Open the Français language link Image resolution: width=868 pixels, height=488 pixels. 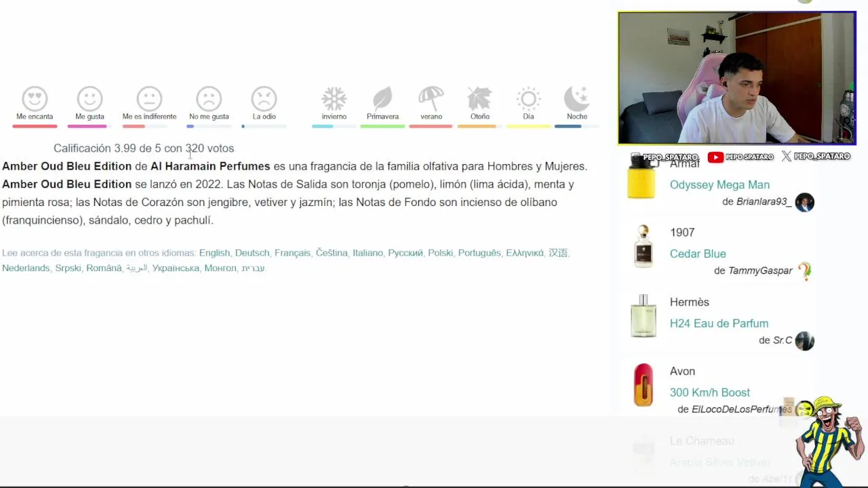tap(292, 253)
